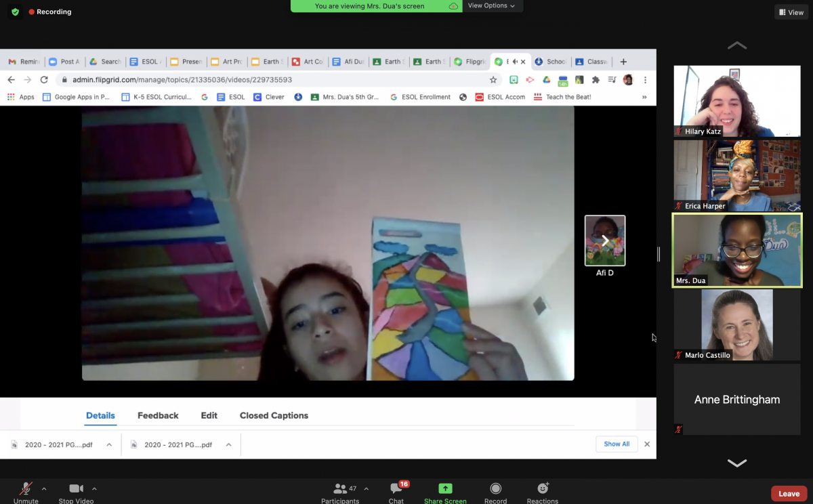Click the browser back arrow
Image resolution: width=813 pixels, height=504 pixels.
point(10,79)
